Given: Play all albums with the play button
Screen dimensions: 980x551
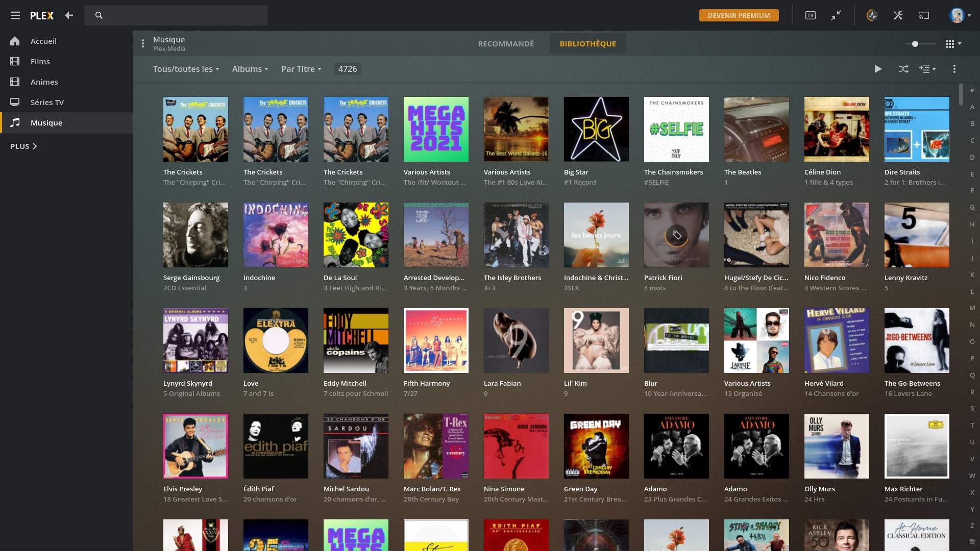Looking at the screenshot, I should pyautogui.click(x=878, y=69).
